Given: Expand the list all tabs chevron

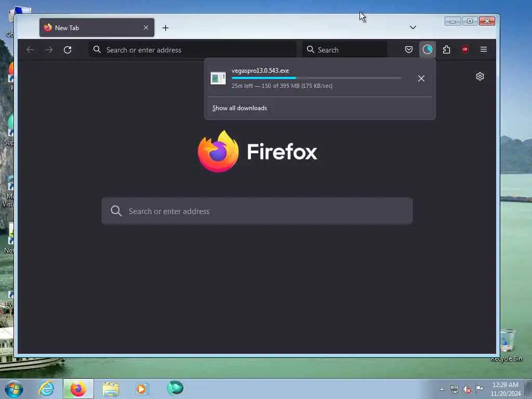Looking at the screenshot, I should click(x=413, y=28).
